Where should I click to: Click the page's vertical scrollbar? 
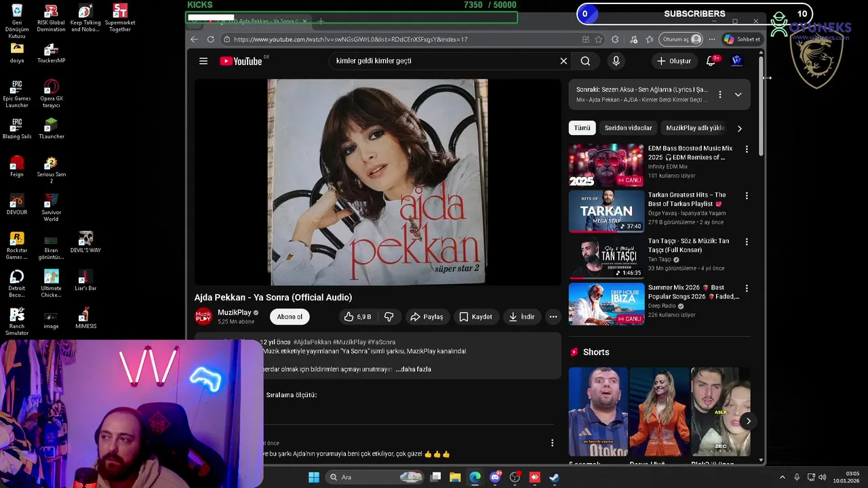pos(761,105)
